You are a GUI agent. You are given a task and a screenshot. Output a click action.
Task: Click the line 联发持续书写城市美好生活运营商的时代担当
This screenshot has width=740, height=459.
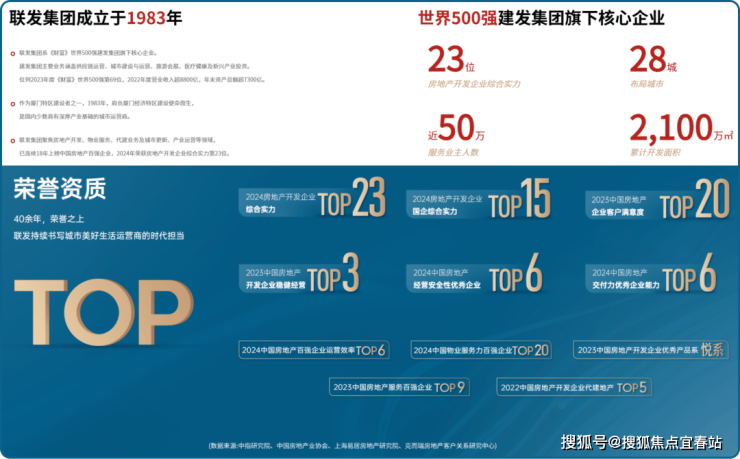click(99, 236)
